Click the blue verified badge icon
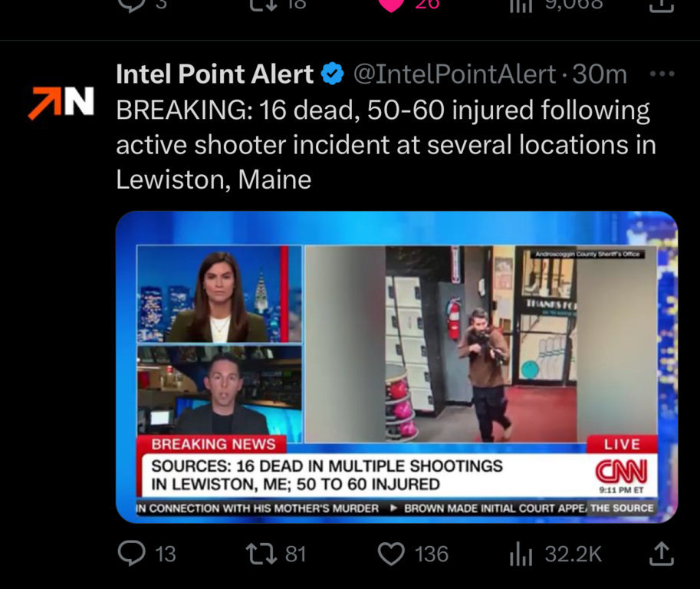 333,74
